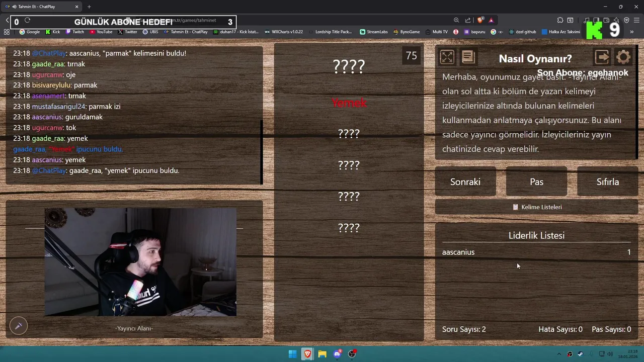This screenshot has width=644, height=362.
Task: Open the Halka Arz Takvimi bookmark
Action: click(x=560, y=32)
